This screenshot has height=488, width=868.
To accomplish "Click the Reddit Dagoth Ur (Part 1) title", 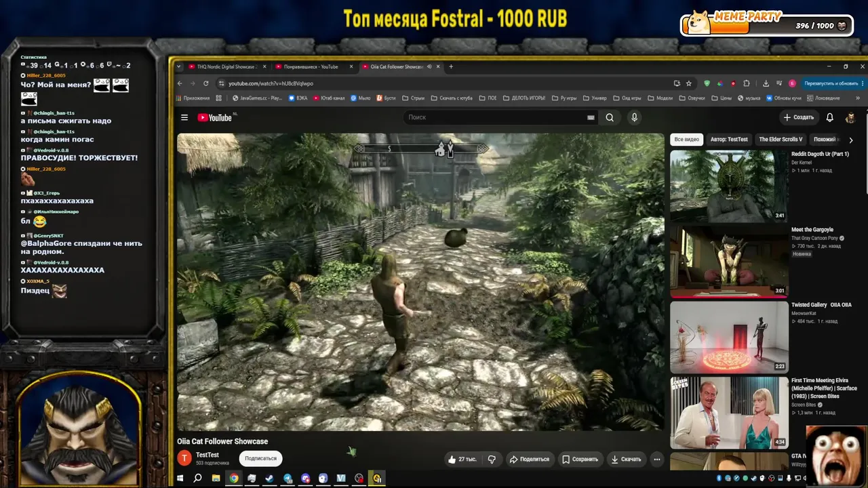I will (820, 154).
